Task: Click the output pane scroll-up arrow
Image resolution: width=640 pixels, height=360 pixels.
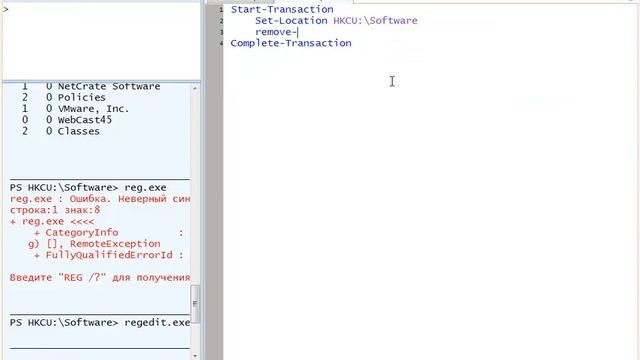Action: point(195,88)
